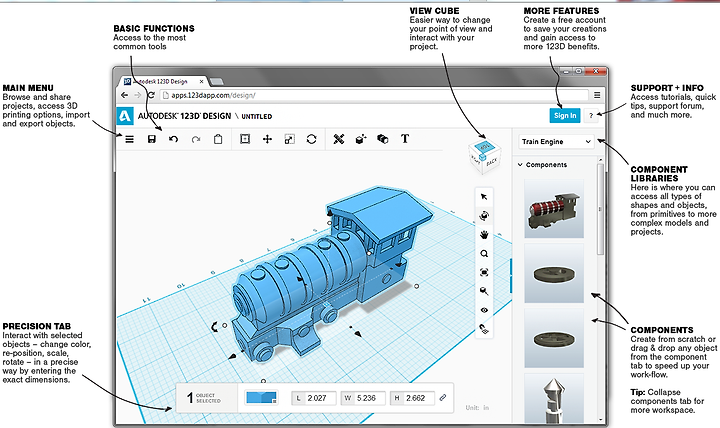Select the pointed smokestack component thumbnail
The width and height of the screenshot is (720, 428).
[554, 399]
